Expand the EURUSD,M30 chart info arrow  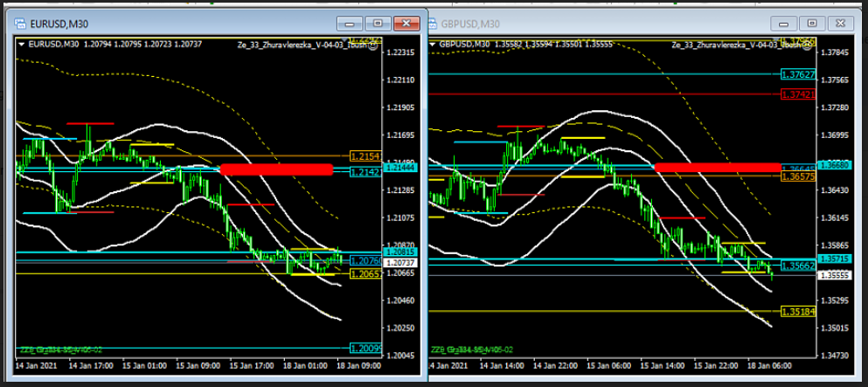[22, 44]
